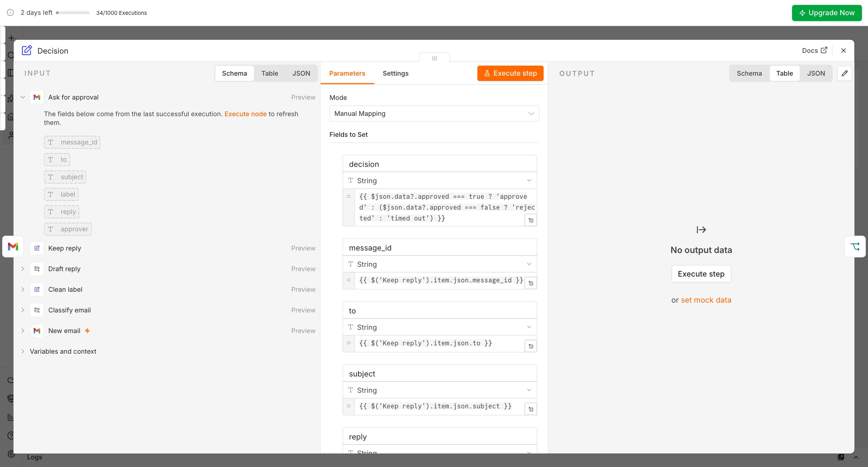Screen dimensions: 868x467
Task: Open expression editor for decision field
Action: coord(531,220)
